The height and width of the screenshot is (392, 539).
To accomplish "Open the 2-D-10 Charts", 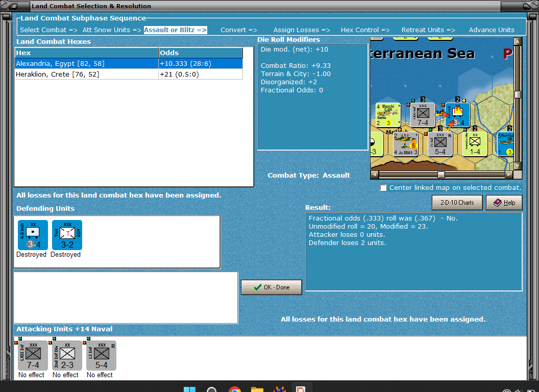I will 457,203.
